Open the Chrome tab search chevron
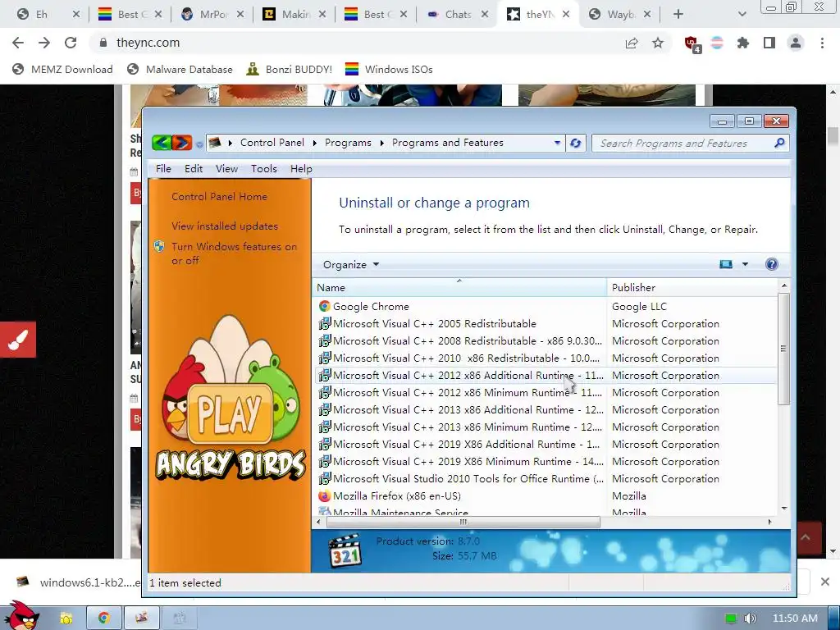Image resolution: width=840 pixels, height=630 pixels. tap(742, 15)
